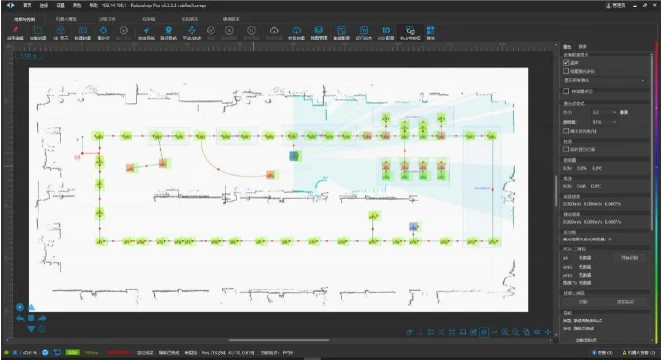Open the opacity 83% dropdown
This screenshot has height=361, width=661.
tap(604, 122)
